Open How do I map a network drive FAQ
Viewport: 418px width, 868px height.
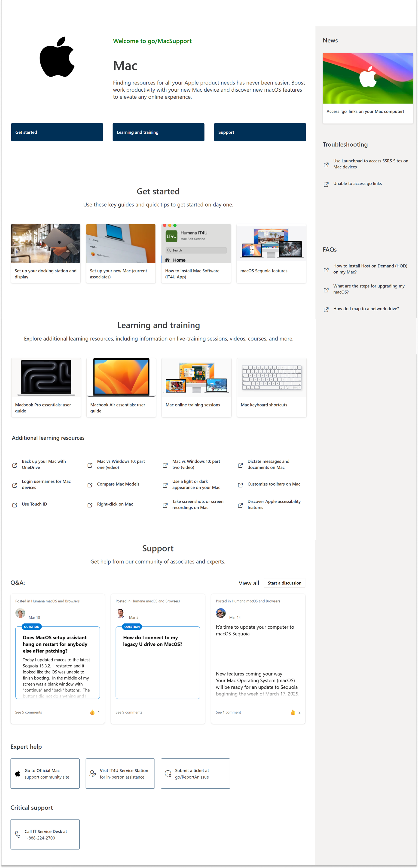coord(366,309)
